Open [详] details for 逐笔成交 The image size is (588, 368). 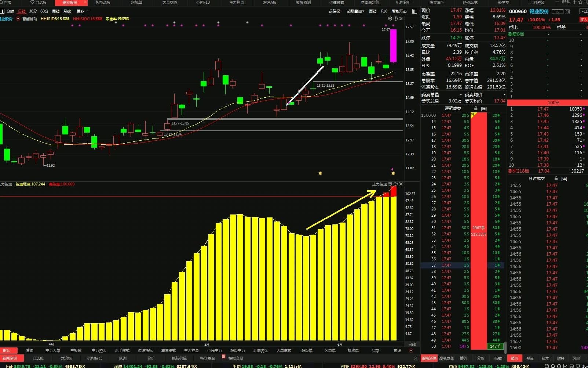[x=484, y=108]
